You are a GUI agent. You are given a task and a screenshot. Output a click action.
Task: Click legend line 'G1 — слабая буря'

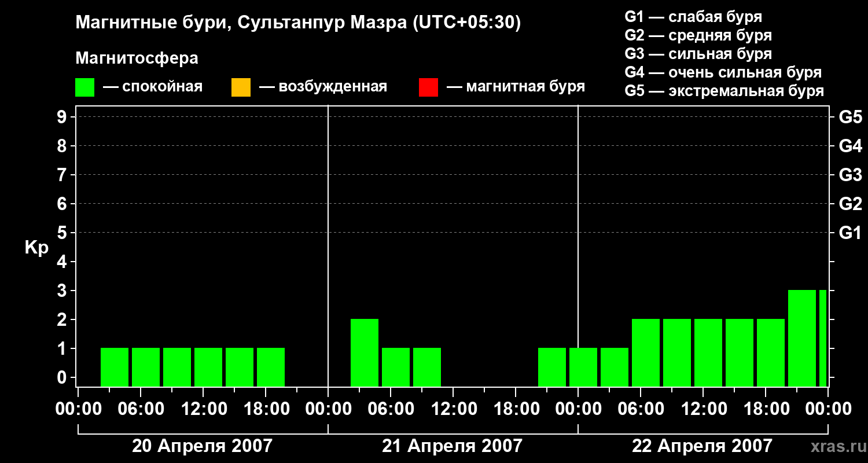693,16
